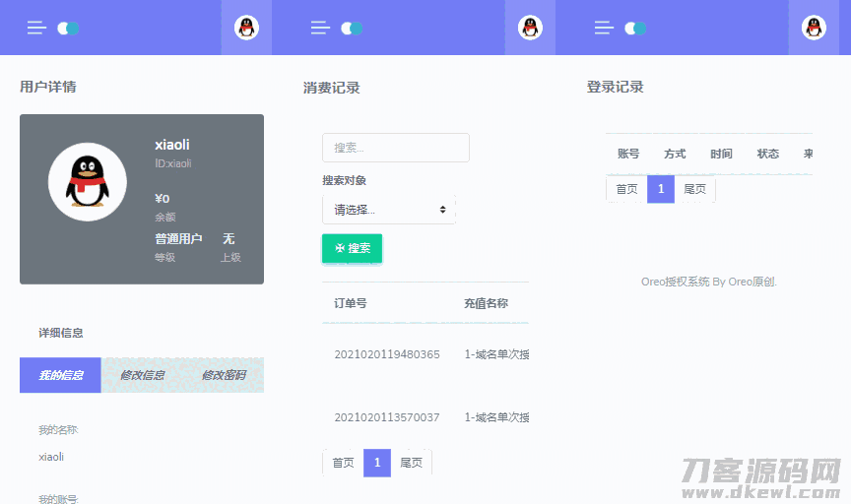Expand the 请选择... search target dropdown

click(389, 210)
